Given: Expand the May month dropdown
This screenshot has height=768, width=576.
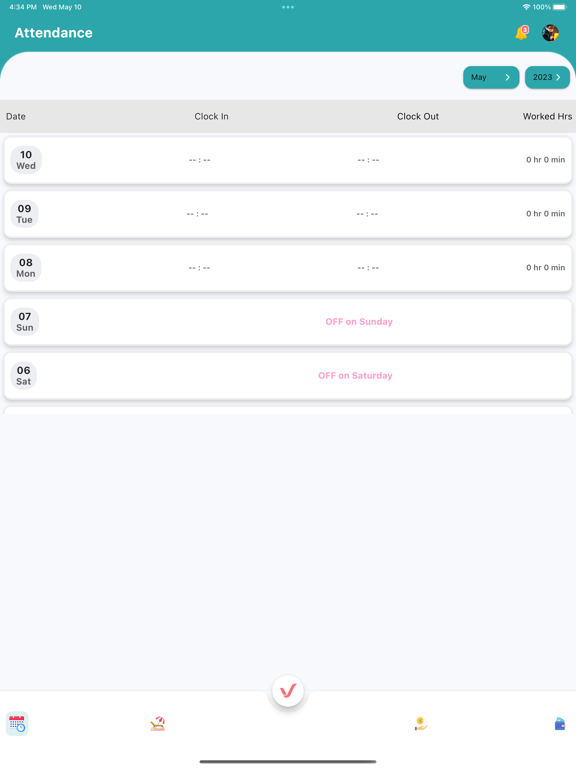Looking at the screenshot, I should (x=491, y=77).
